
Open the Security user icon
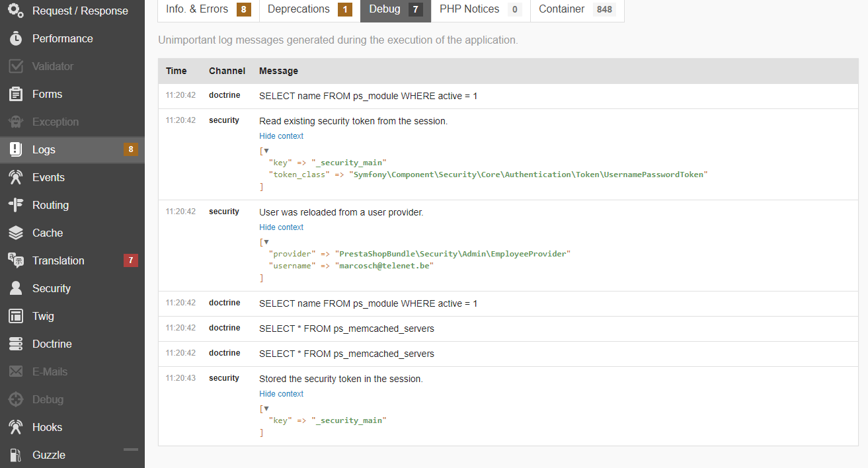click(x=16, y=289)
